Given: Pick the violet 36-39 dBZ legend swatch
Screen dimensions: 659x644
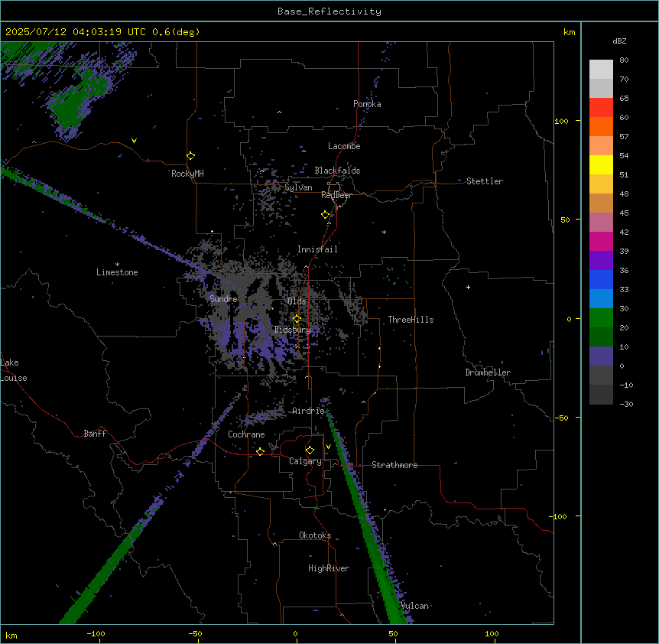Looking at the screenshot, I should 601,261.
